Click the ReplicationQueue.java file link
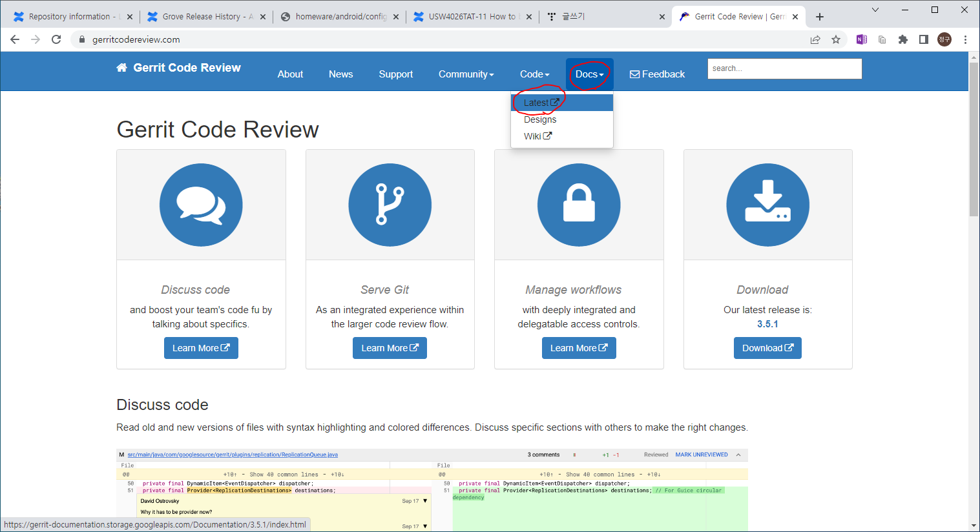Viewport: 980px width, 532px height. pyautogui.click(x=233, y=455)
